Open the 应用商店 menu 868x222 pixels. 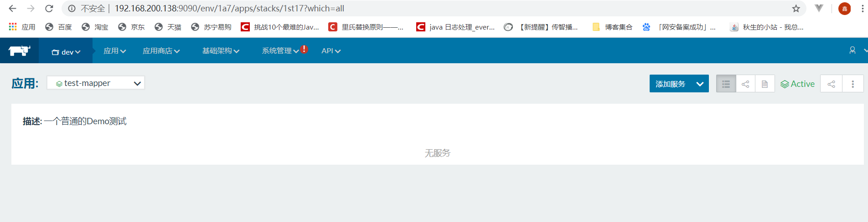(x=161, y=51)
